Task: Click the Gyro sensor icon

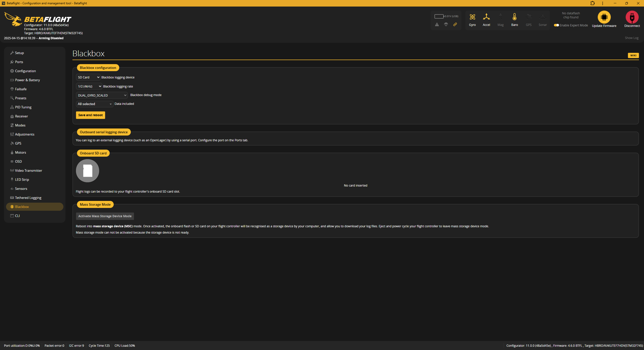Action: click(x=472, y=17)
